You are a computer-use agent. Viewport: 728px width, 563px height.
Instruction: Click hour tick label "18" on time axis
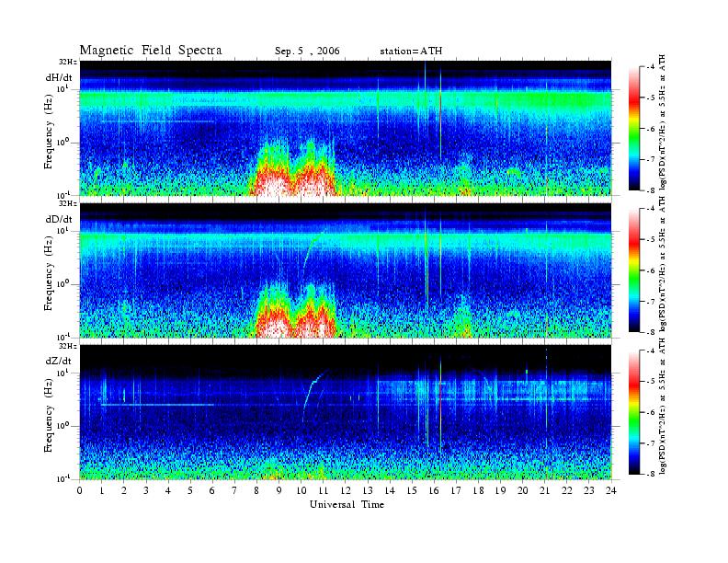(478, 490)
